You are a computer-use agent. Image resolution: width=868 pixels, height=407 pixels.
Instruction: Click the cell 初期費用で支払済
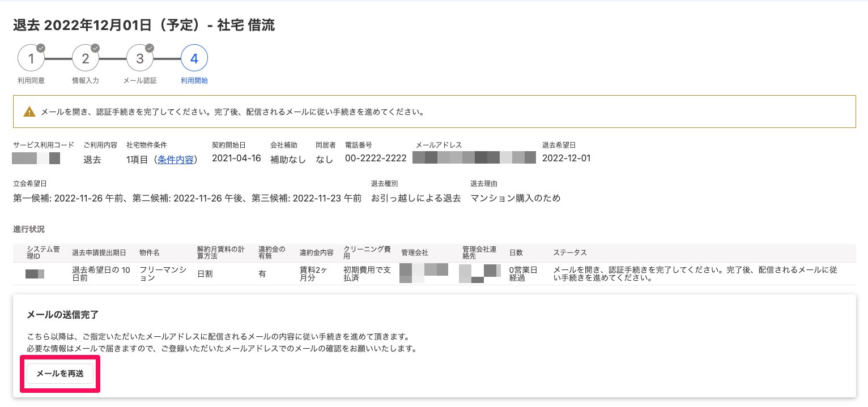[x=367, y=274]
